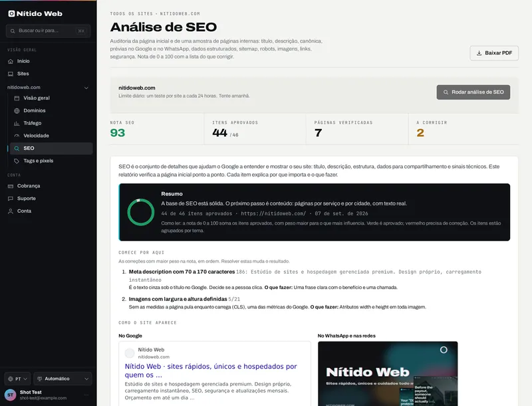Open Tags e pixels page
This screenshot has height=406, width=532.
point(51,161)
